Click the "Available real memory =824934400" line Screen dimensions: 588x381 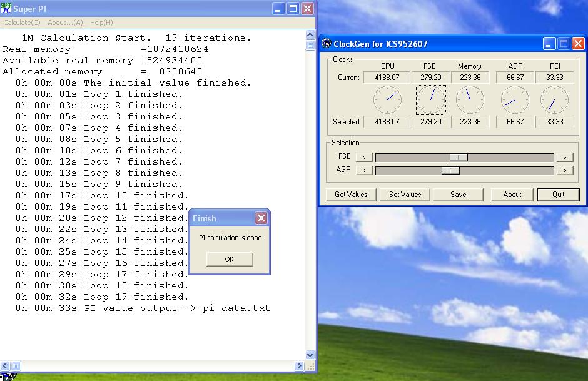click(103, 61)
